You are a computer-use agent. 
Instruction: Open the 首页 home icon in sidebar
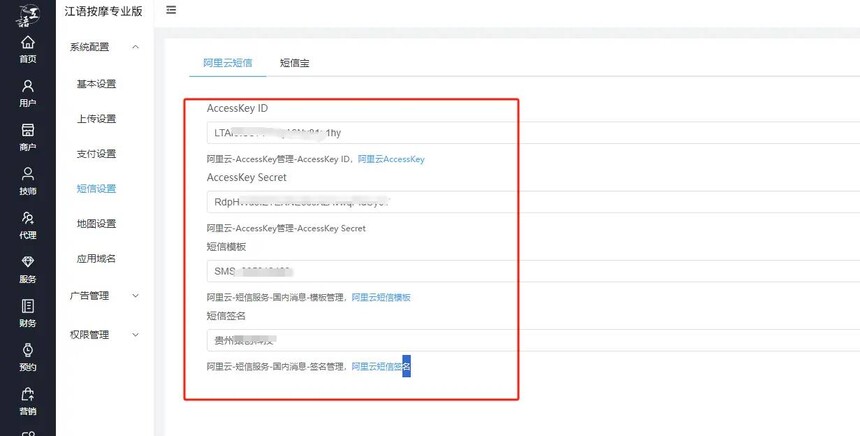(27, 48)
